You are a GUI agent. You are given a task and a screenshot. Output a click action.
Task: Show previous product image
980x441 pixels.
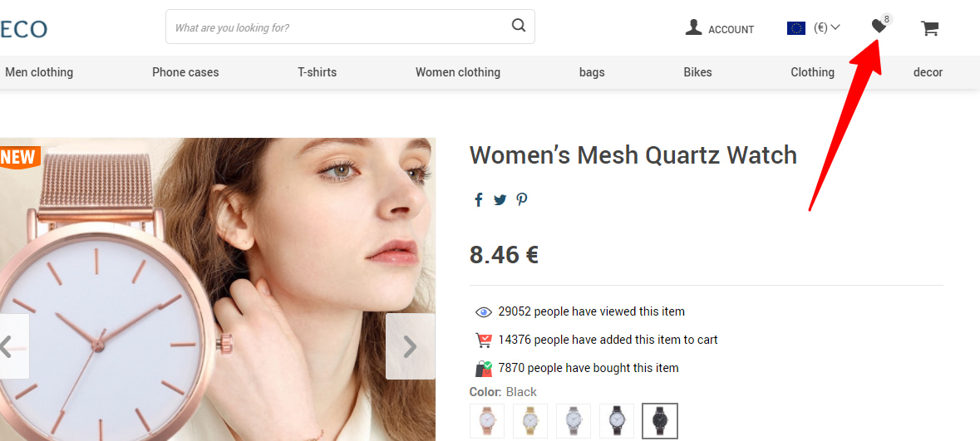pos(8,346)
